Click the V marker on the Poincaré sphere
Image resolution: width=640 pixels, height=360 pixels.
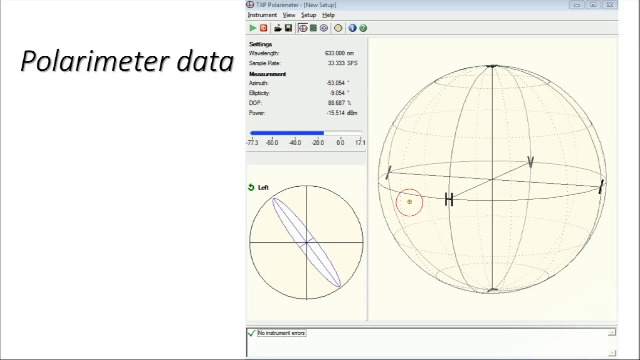[x=530, y=162]
